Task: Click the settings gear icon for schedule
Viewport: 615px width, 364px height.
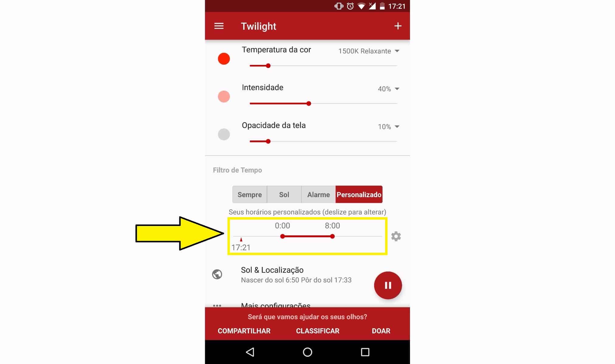Action: [395, 236]
